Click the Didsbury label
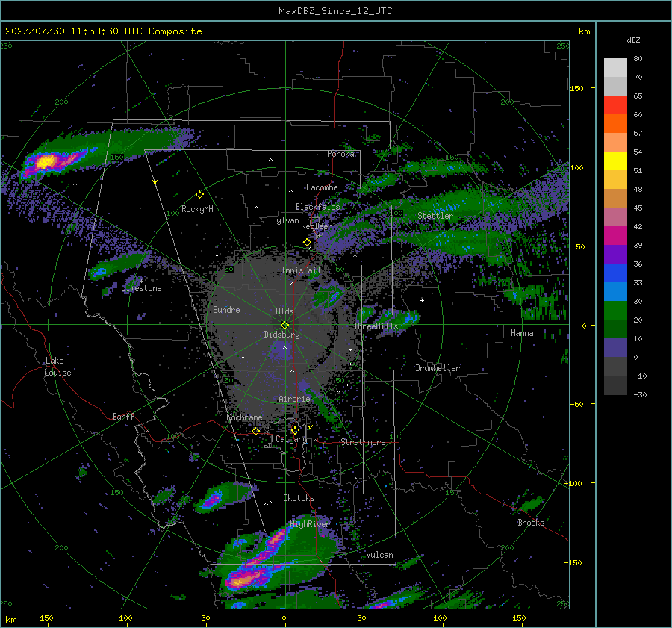Image resolution: width=672 pixels, height=628 pixels. [281, 335]
